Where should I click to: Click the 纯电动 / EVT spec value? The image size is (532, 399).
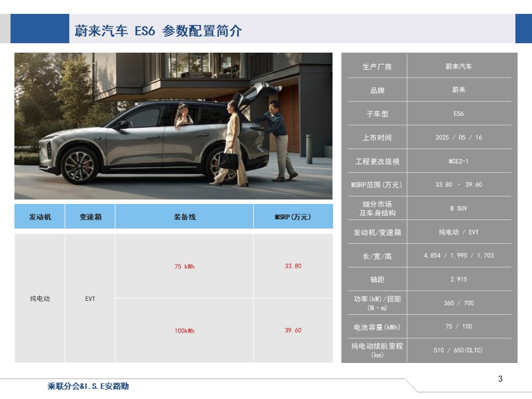coord(459,232)
